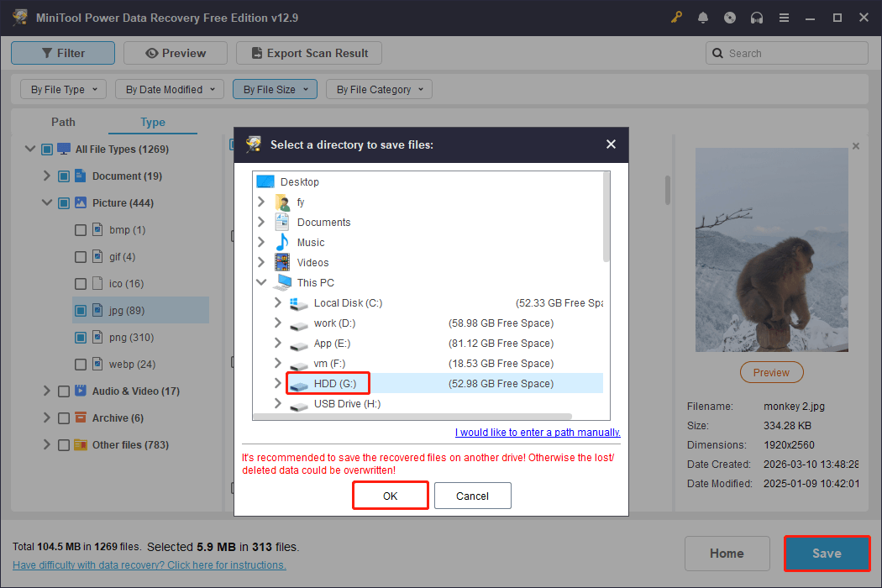Viewport: 882px width, 588px height.
Task: Click the key register icon in title bar
Action: pos(676,18)
